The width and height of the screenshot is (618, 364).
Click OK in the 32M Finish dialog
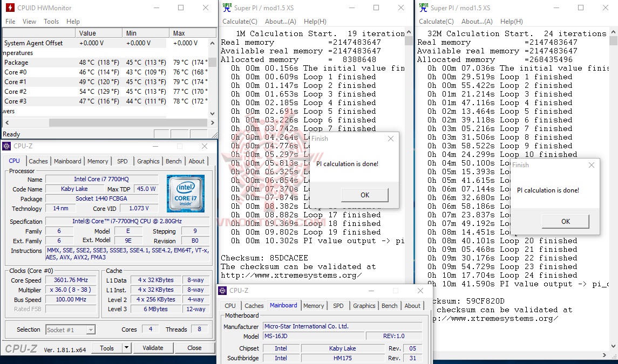(565, 222)
